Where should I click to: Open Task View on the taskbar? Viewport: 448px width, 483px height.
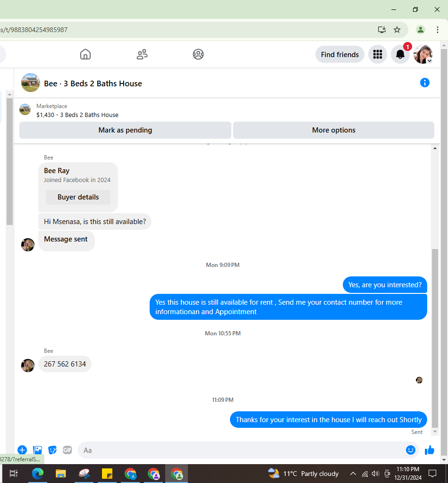pos(14,474)
